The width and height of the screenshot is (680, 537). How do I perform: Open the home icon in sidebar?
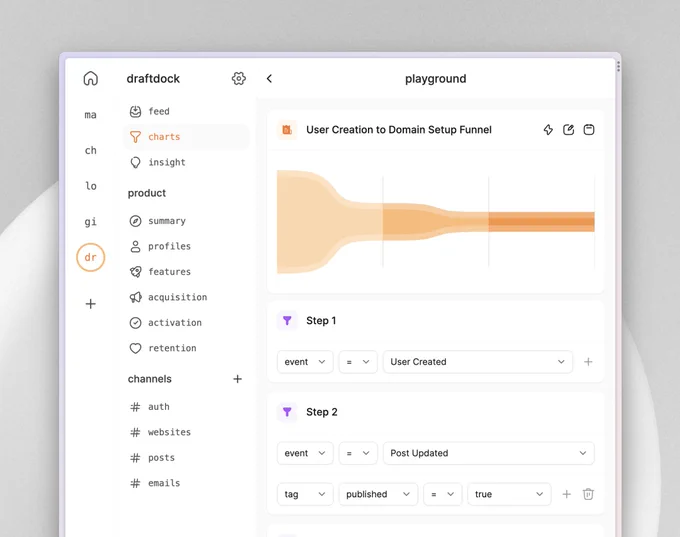coord(91,79)
